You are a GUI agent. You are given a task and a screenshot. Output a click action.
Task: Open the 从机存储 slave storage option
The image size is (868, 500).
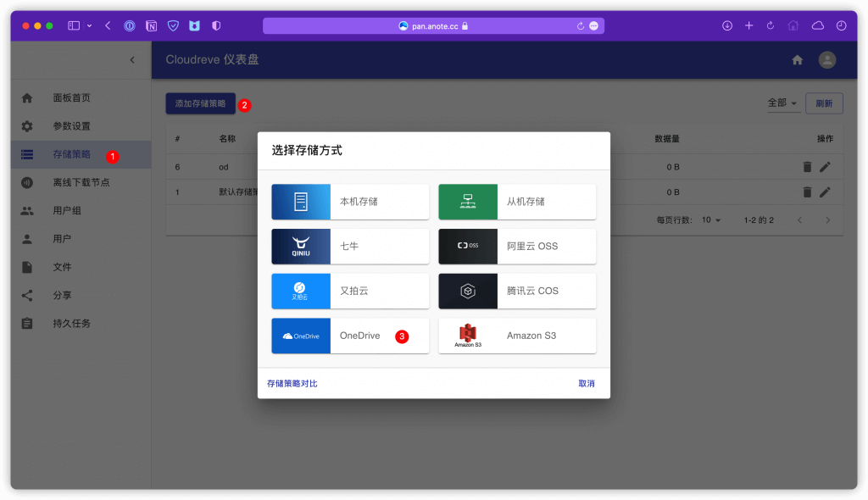click(x=517, y=201)
